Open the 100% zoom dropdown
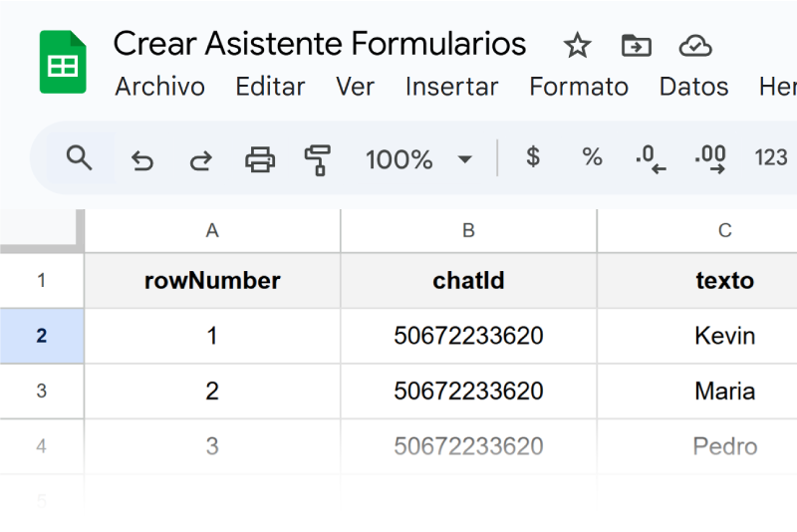797x532 pixels. click(x=418, y=159)
